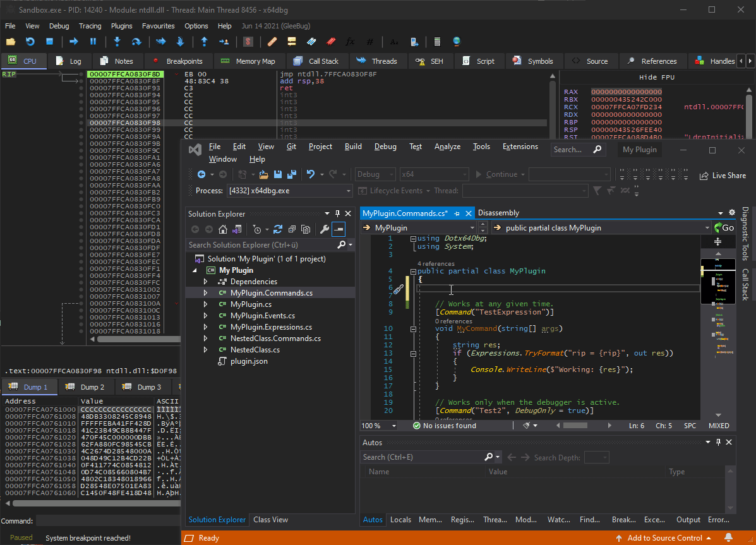The height and width of the screenshot is (545, 756).
Task: Open the Extensions menu in Visual Studio
Action: click(x=520, y=147)
